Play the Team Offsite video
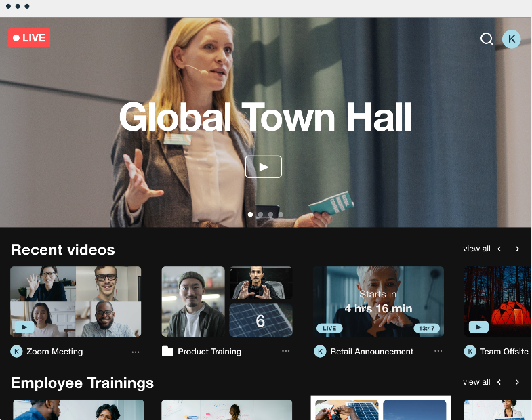 tap(478, 327)
